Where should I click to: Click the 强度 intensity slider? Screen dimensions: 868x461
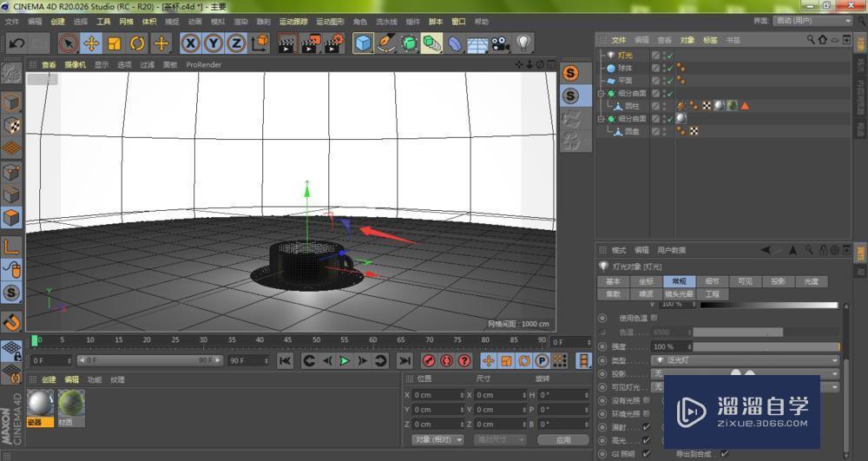pyautogui.click(x=766, y=347)
